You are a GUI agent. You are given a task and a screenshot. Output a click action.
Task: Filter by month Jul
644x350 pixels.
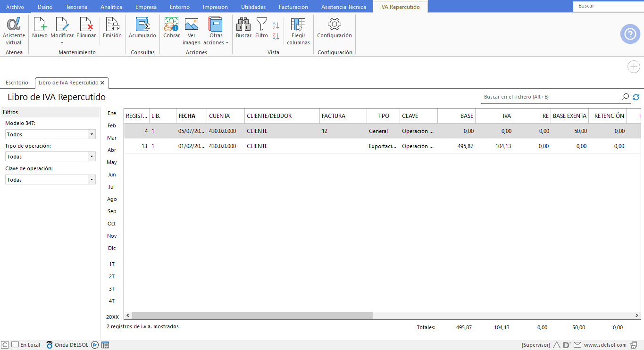coord(112,187)
